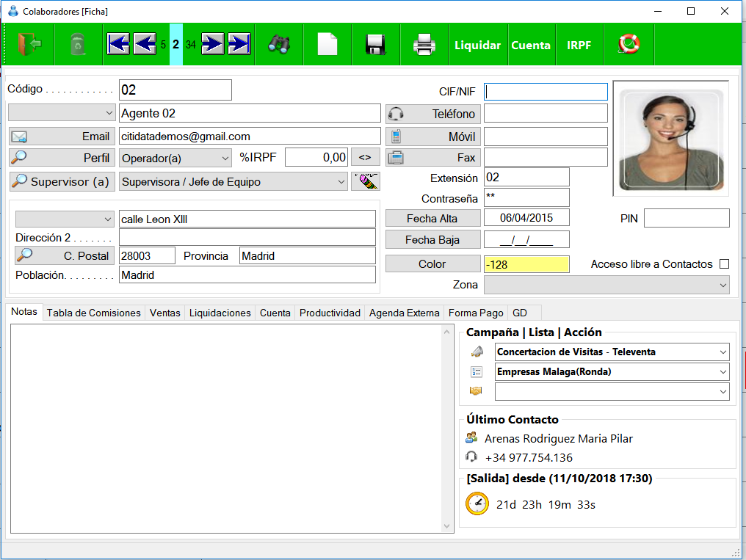Click the megaphone campaign icon
This screenshot has width=746, height=560.
(477, 352)
